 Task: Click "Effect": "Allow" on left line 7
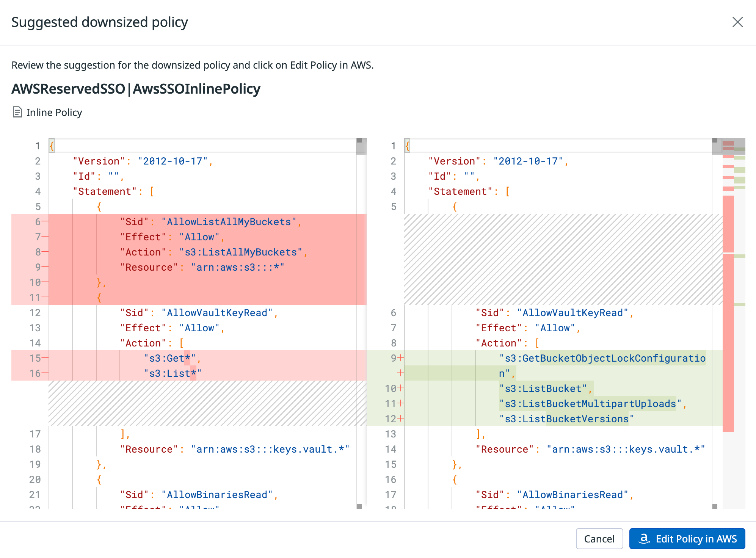[x=173, y=237]
